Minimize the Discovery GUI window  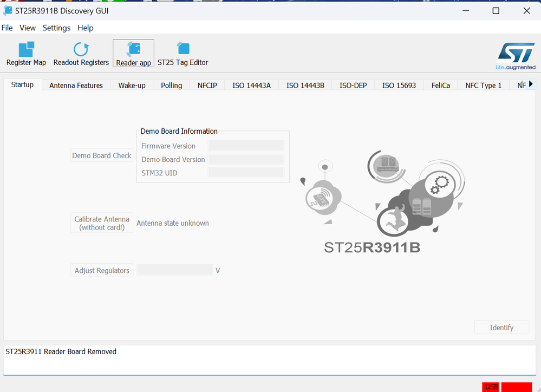coord(466,11)
